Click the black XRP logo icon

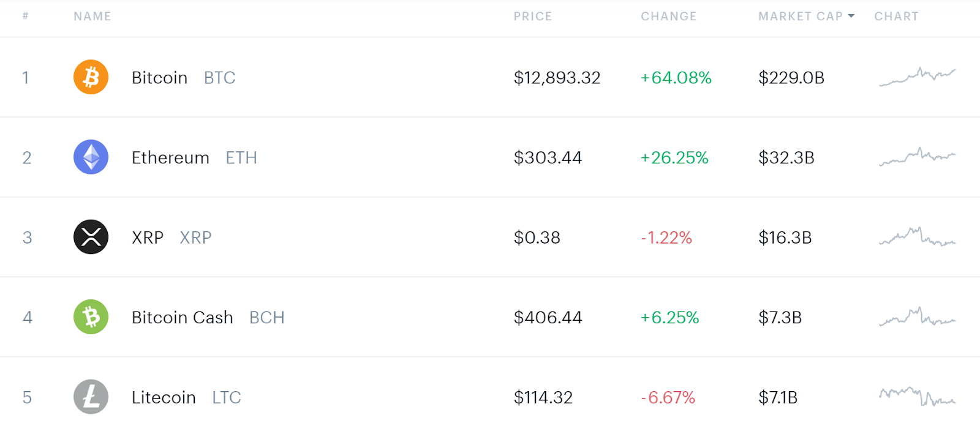[x=91, y=237]
